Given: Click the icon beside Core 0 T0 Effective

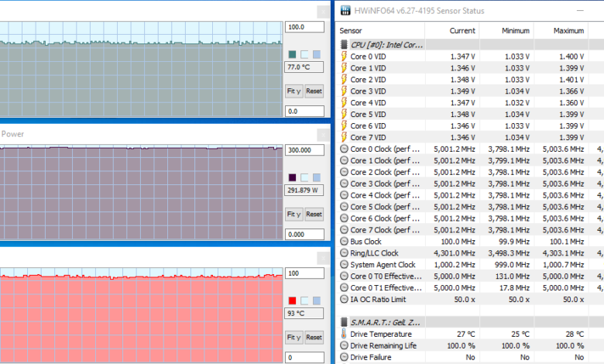Looking at the screenshot, I should (x=344, y=276).
